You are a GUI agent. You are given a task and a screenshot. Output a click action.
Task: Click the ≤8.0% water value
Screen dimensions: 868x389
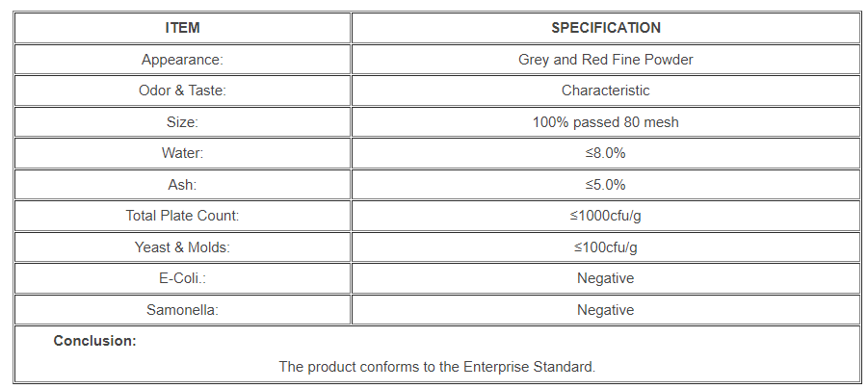[x=605, y=153]
